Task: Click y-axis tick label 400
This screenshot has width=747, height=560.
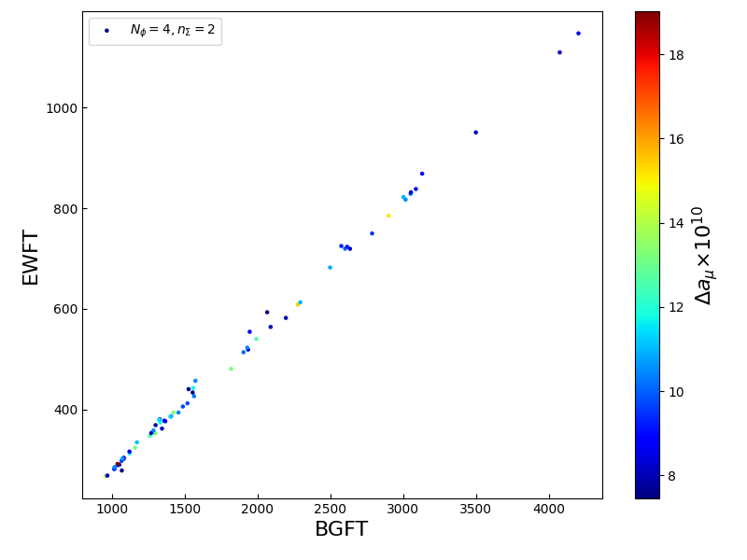Action: tap(65, 410)
